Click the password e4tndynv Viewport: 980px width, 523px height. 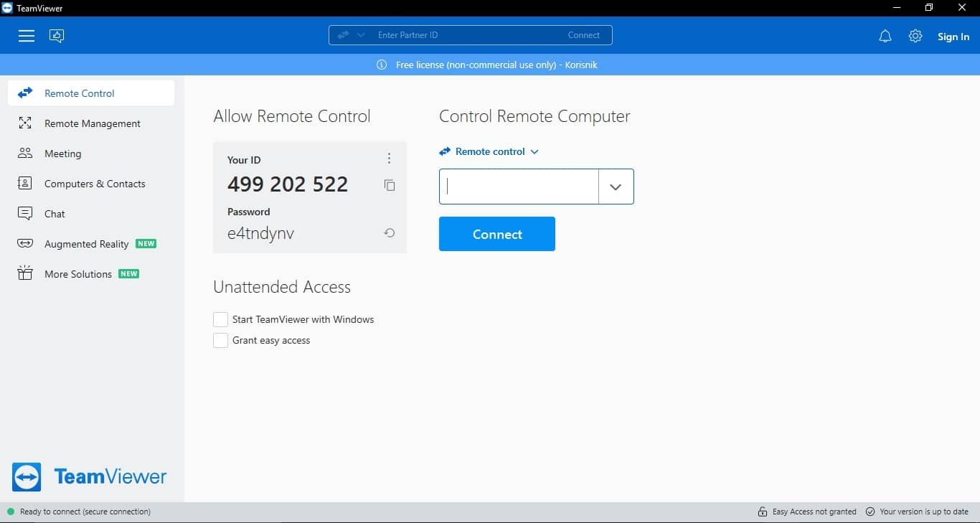260,233
